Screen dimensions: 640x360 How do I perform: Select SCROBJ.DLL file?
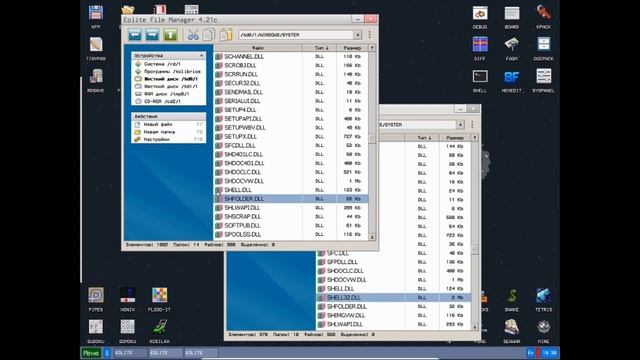point(291,65)
